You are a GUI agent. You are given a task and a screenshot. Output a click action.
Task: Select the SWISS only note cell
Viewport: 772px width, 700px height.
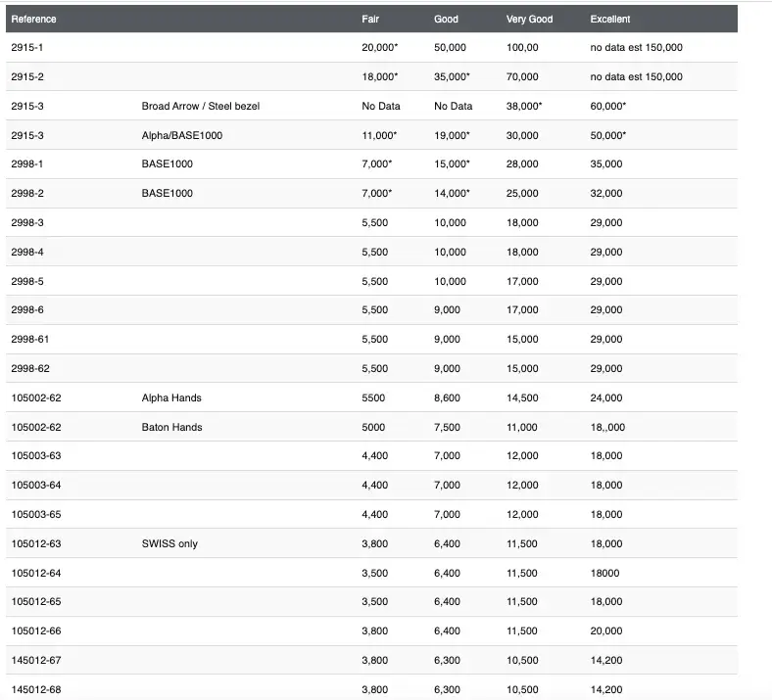(x=169, y=543)
